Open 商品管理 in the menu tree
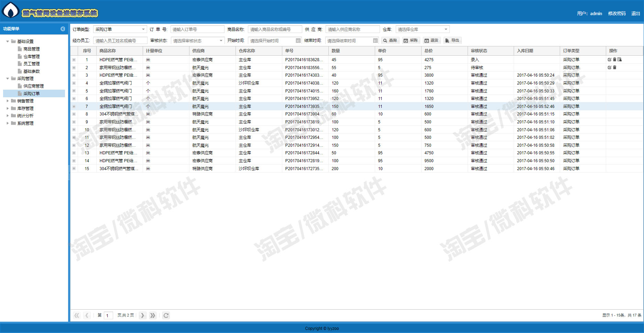This screenshot has height=333, width=644. pos(31,49)
